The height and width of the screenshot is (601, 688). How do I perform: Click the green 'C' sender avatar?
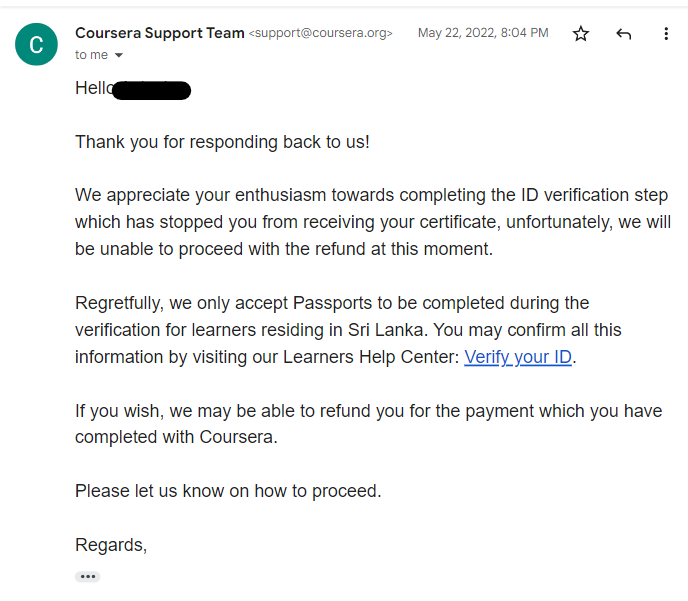(36, 44)
